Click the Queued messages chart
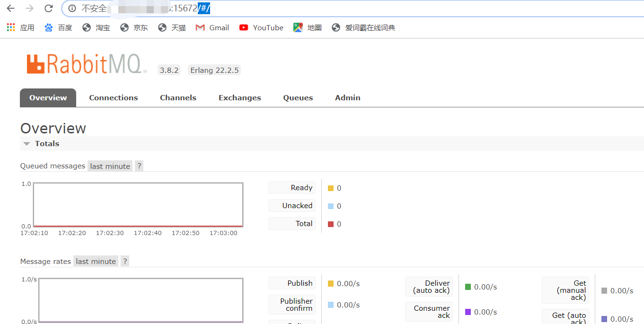This screenshot has width=644, height=324. (138, 205)
